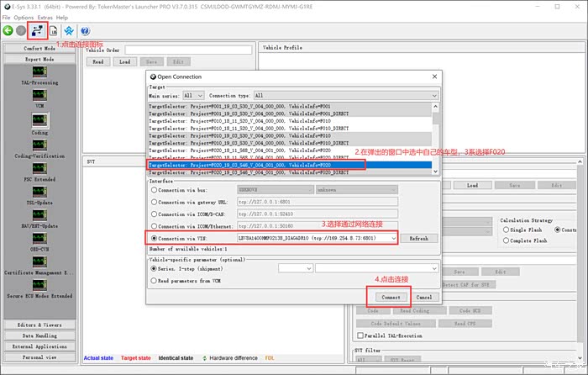This screenshot has width=588, height=375.
Task: Click the Connect button
Action: 390,297
